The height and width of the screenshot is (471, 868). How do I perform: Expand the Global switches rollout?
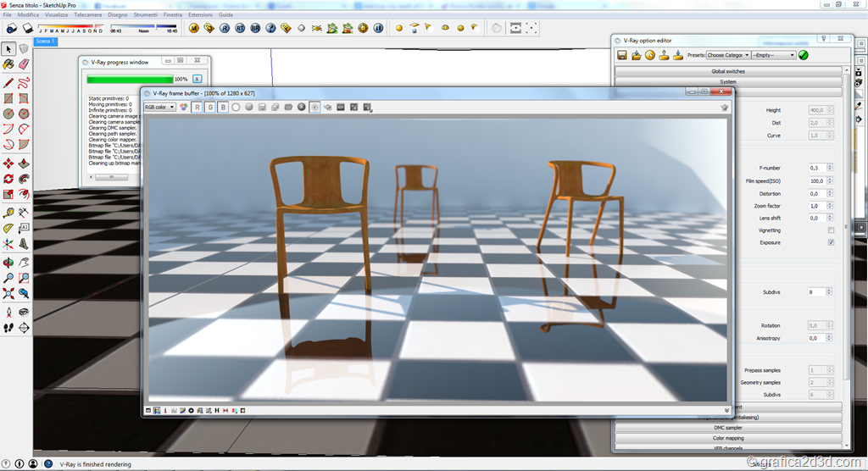(728, 71)
